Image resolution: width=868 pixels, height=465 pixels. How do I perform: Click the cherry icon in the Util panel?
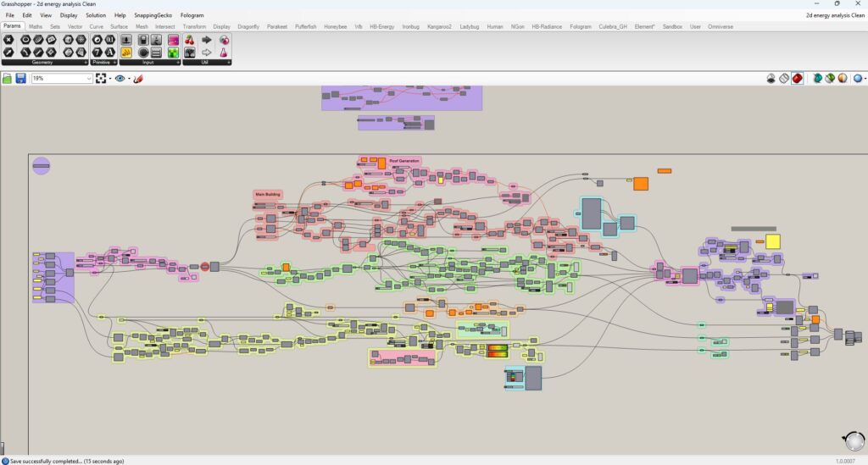pos(189,40)
